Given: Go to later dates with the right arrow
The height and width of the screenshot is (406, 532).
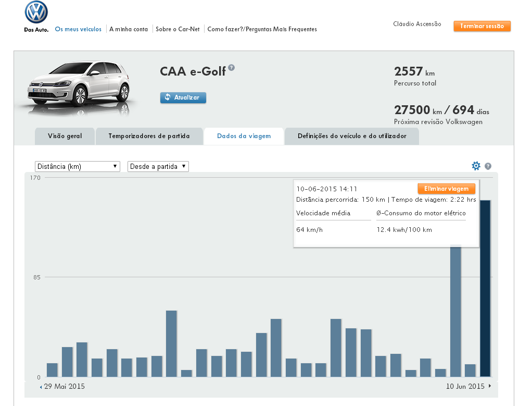Looking at the screenshot, I should click(490, 386).
